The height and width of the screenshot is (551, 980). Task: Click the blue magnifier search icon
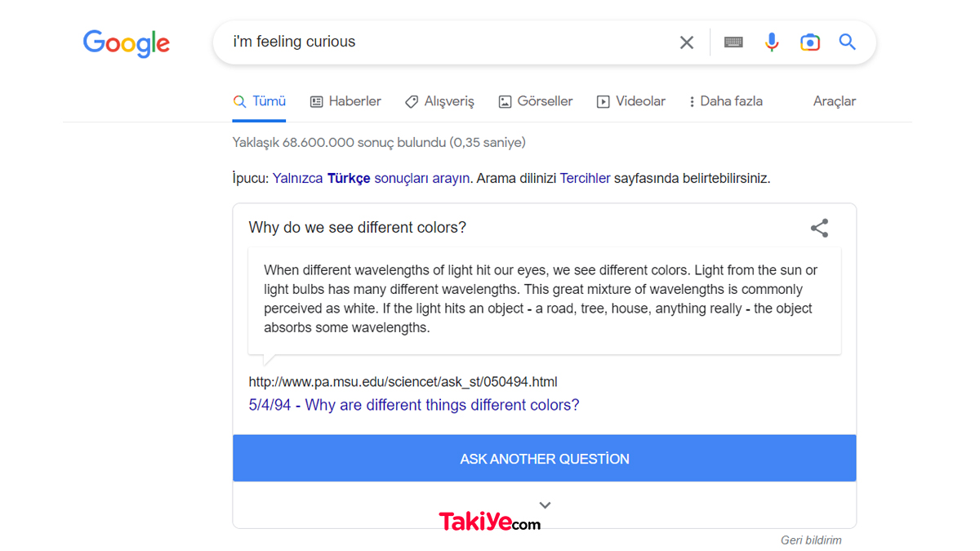tap(848, 42)
